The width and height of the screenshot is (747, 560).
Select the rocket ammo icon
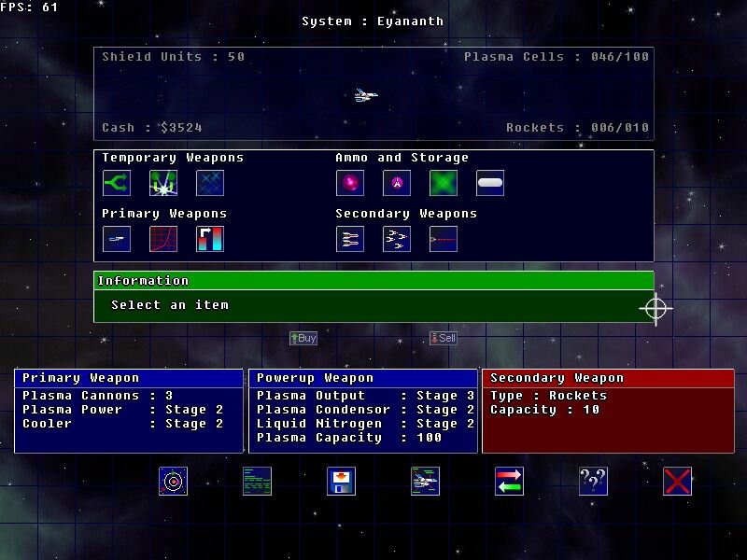pos(396,183)
